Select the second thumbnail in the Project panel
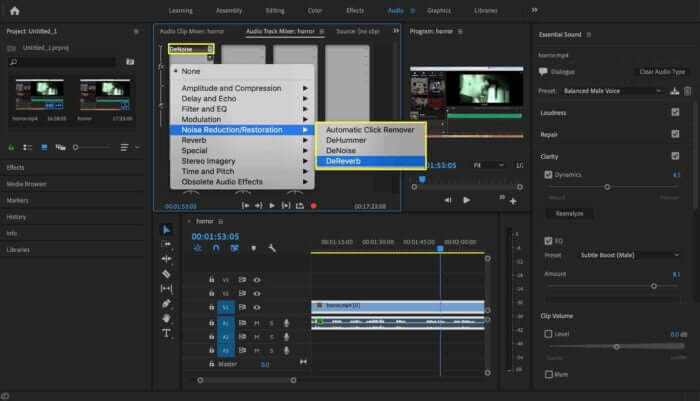Image resolution: width=700 pixels, height=401 pixels. 104,95
